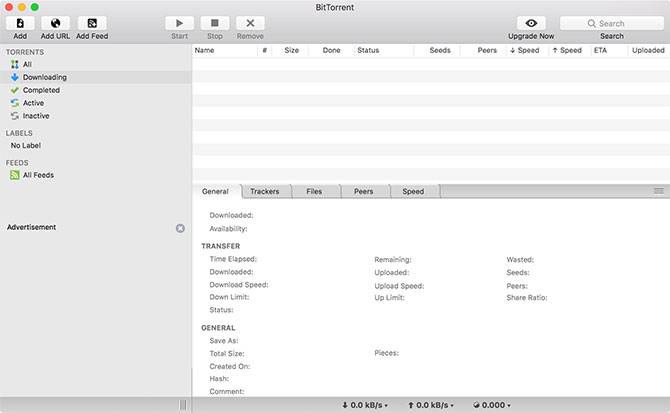This screenshot has height=413, width=670.
Task: Start the torrent with the play button
Action: (x=179, y=23)
